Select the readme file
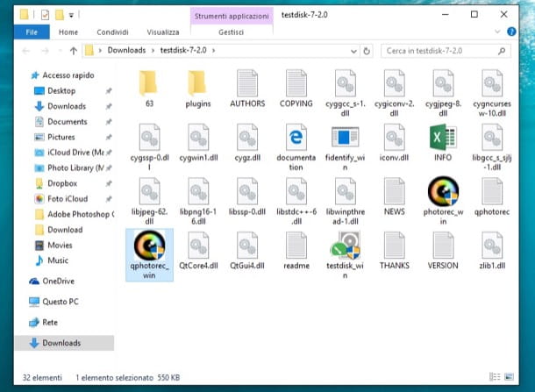The width and height of the screenshot is (535, 392). point(296,251)
